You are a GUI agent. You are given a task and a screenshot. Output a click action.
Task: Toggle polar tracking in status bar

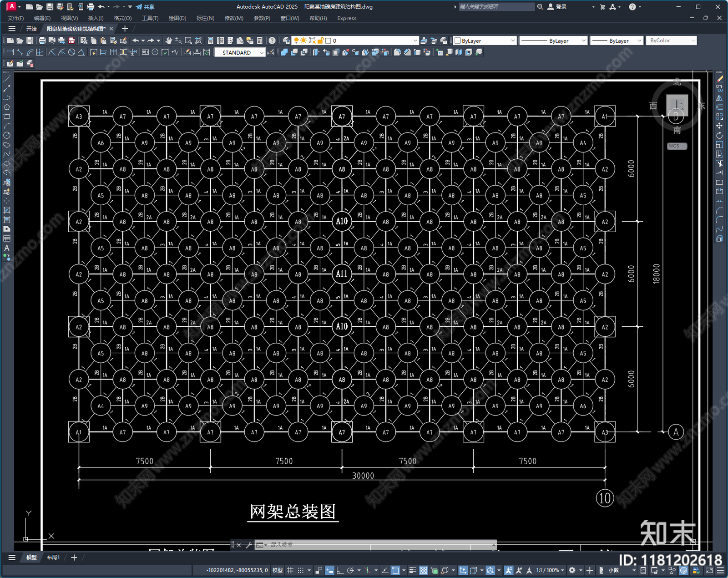click(x=350, y=570)
